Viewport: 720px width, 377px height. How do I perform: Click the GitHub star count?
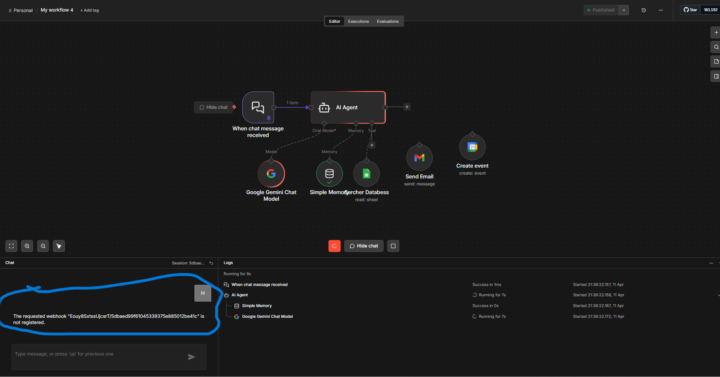pyautogui.click(x=710, y=10)
